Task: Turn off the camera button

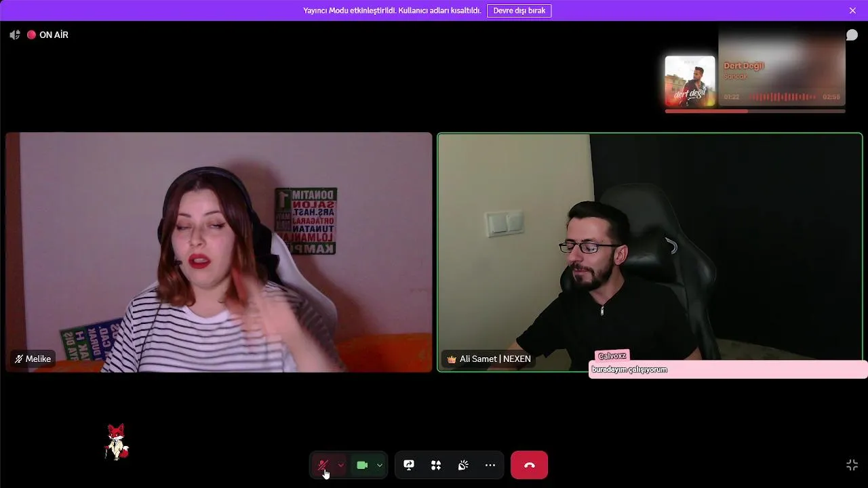Action: 362,465
